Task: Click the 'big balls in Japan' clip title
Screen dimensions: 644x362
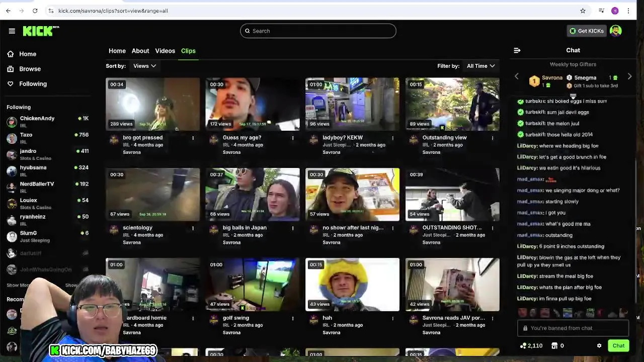Action: pyautogui.click(x=245, y=228)
